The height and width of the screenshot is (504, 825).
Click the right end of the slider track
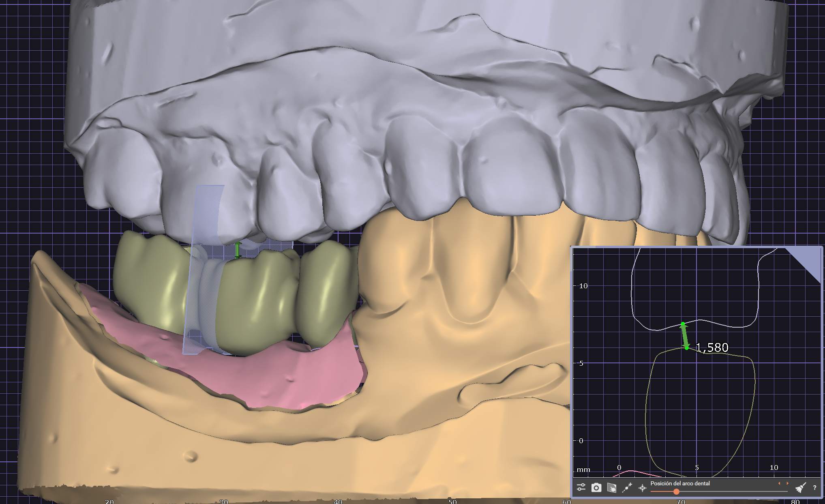click(786, 491)
